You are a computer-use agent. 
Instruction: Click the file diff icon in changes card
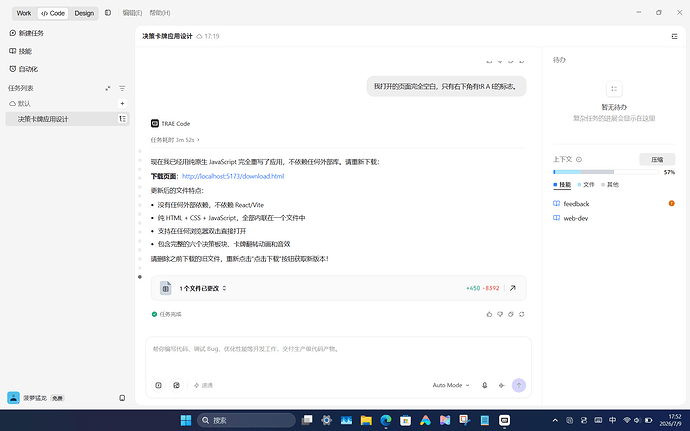point(165,288)
